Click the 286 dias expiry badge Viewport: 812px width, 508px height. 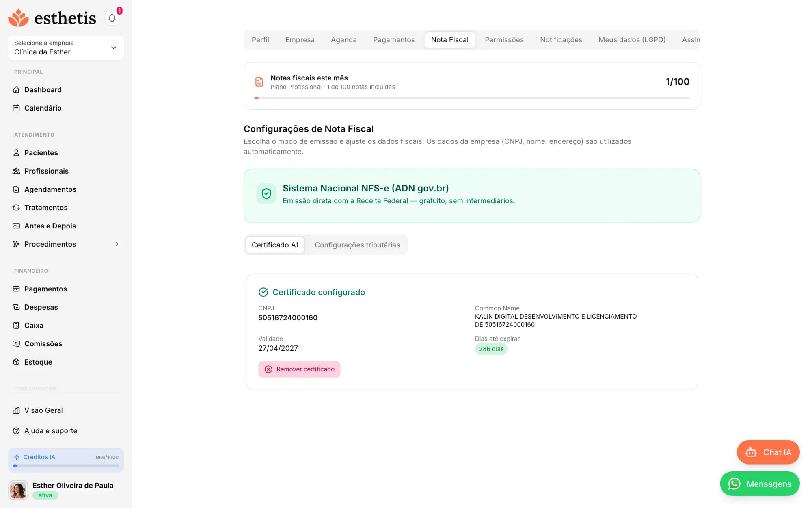point(491,349)
